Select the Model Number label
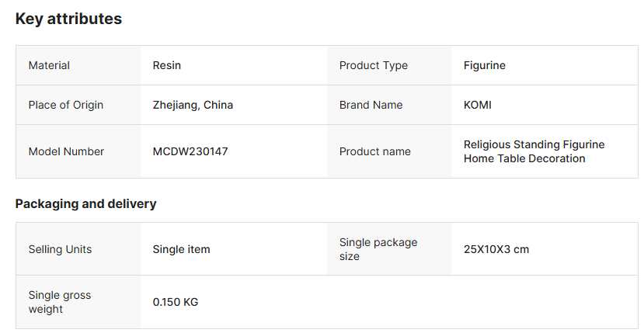The image size is (644, 333). (66, 151)
